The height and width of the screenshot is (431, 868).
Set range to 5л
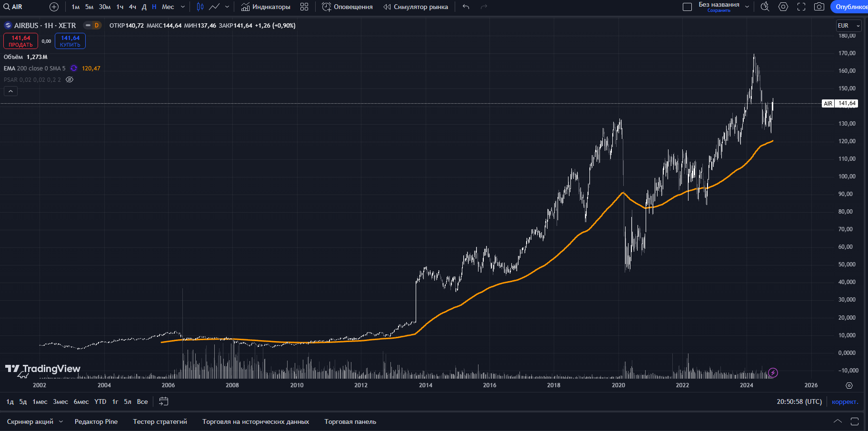[128, 402]
